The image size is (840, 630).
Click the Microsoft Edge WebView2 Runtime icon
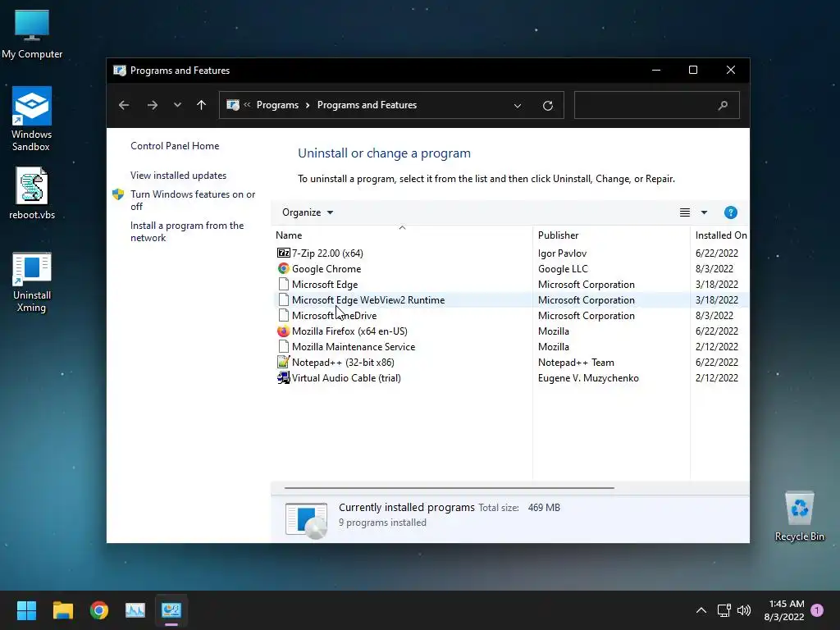283,299
